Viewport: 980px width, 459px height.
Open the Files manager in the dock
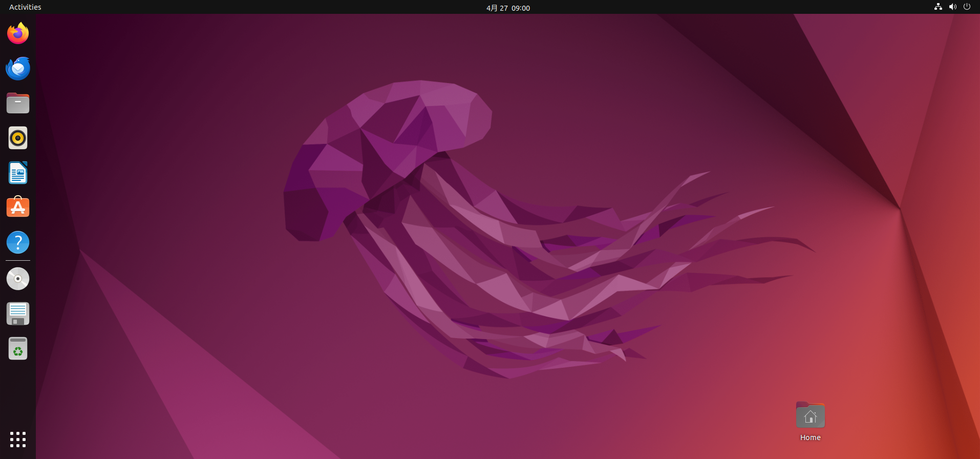(18, 103)
